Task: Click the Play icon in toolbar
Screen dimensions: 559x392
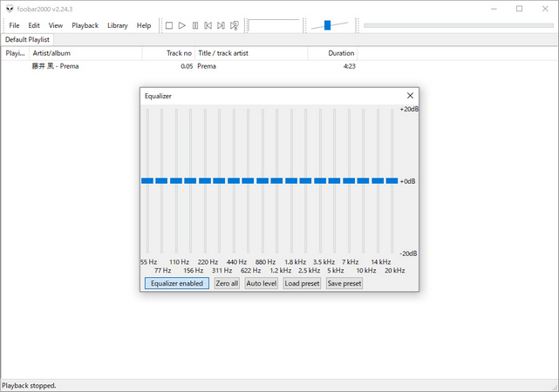Action: click(x=181, y=25)
